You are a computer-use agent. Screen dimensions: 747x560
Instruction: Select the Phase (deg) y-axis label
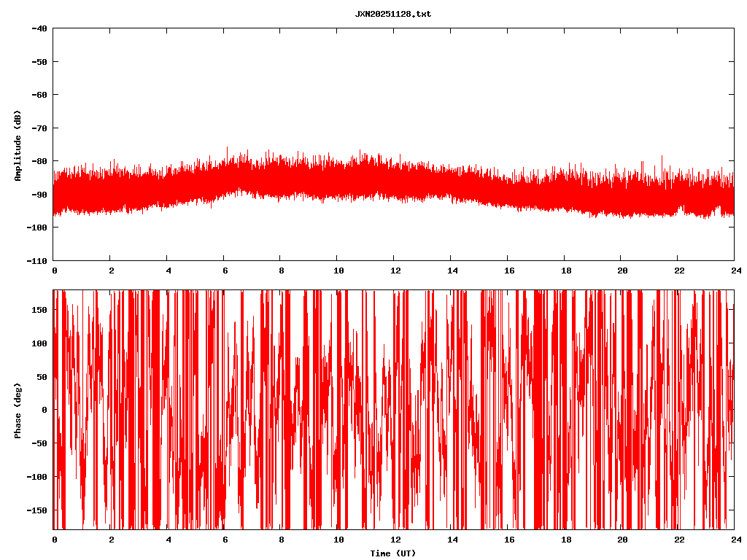tap(18, 410)
